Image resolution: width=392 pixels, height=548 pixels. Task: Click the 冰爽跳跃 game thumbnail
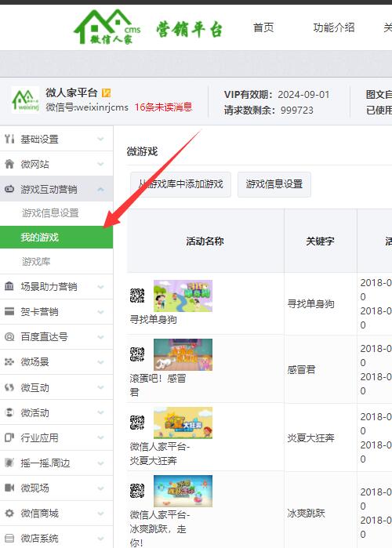pos(183,491)
